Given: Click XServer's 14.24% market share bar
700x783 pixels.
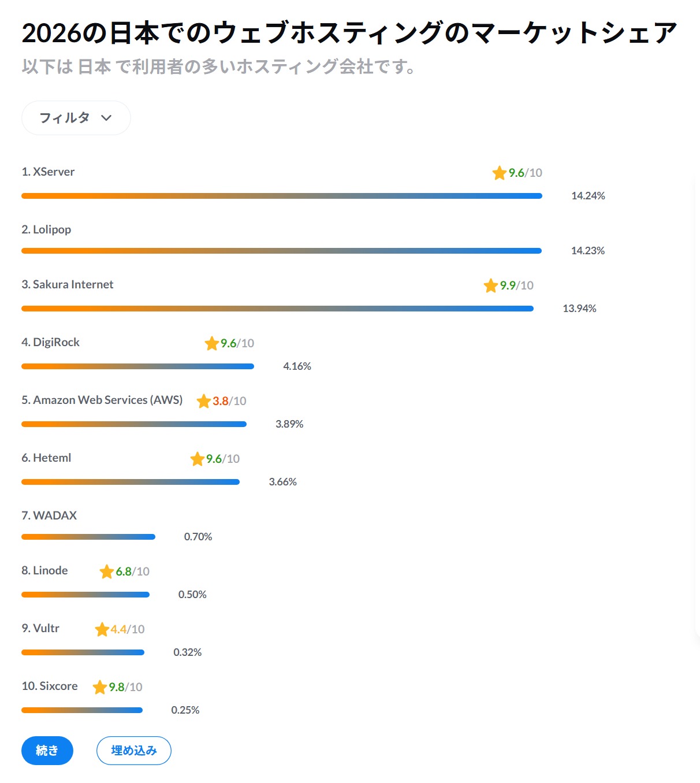Looking at the screenshot, I should coord(281,195).
